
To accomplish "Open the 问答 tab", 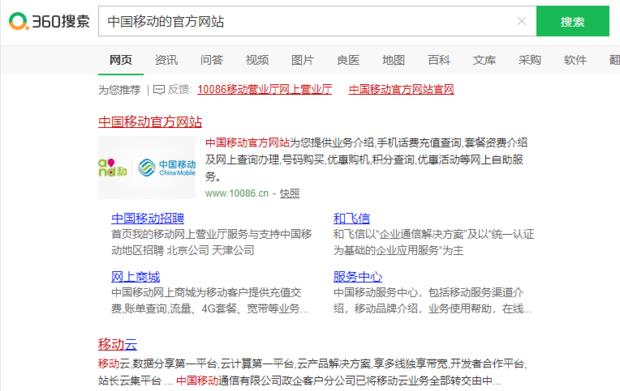I will click(x=212, y=60).
